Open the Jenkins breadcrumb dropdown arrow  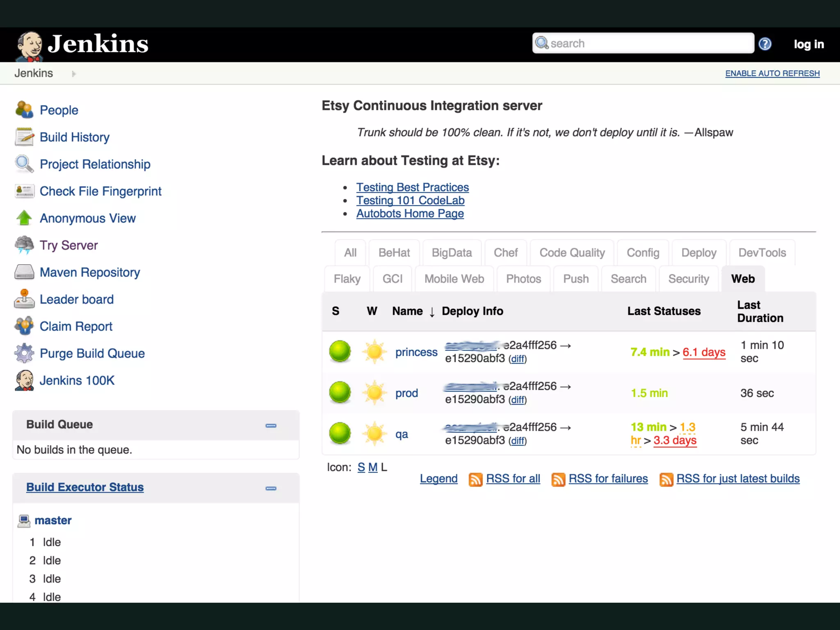click(x=74, y=74)
